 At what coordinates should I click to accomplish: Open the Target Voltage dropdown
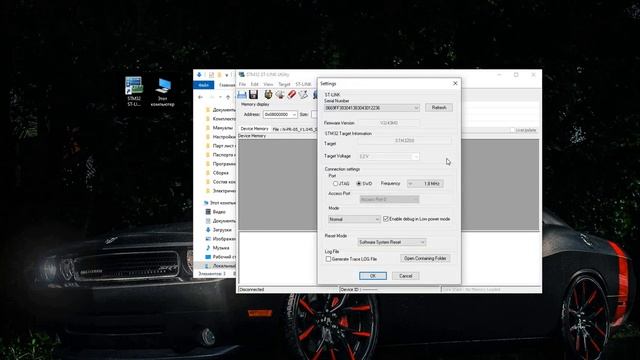389,156
